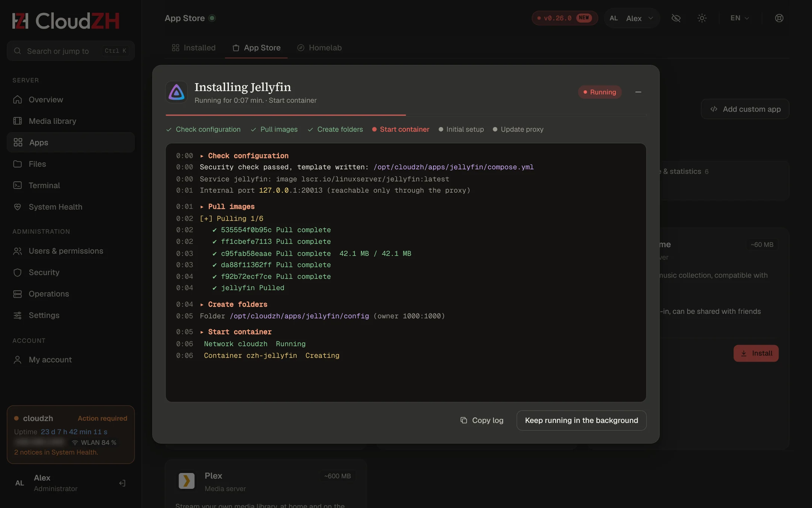Viewport: 812px width, 508px height.
Task: Toggle the light/dark theme sun icon
Action: coord(702,18)
